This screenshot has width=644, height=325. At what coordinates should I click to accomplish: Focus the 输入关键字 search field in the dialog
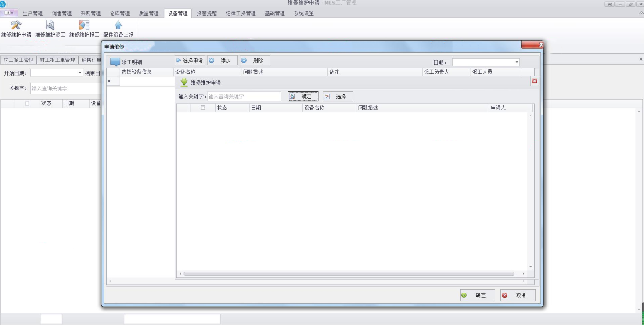click(244, 97)
